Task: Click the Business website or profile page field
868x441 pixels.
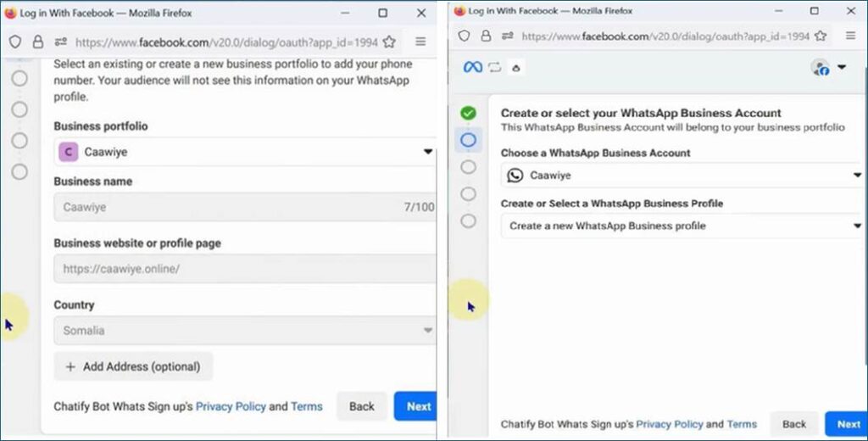Action: pos(244,269)
